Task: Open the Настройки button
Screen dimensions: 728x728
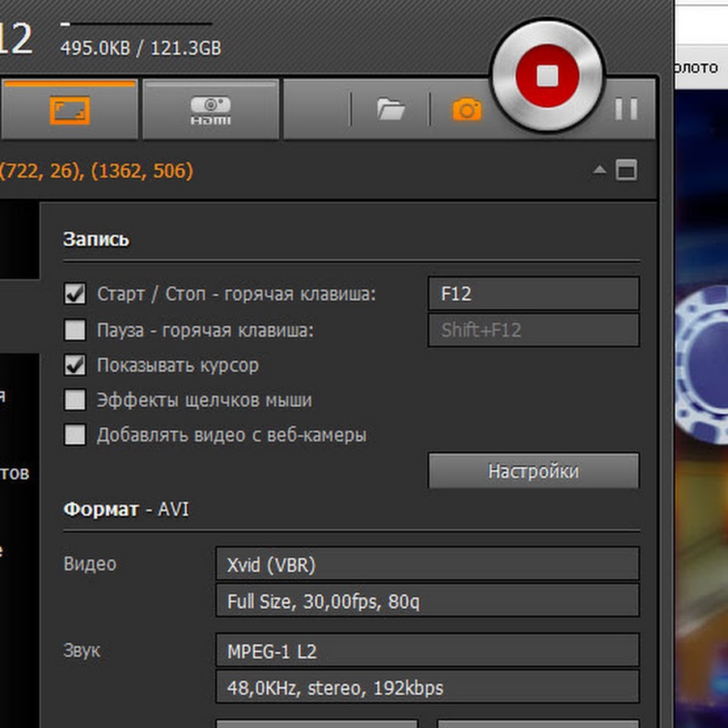Action: tap(533, 471)
